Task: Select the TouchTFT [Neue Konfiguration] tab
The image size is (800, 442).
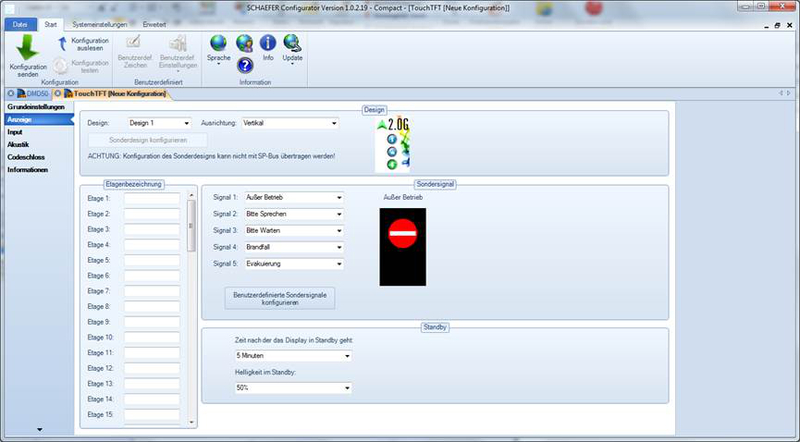Action: [120, 94]
